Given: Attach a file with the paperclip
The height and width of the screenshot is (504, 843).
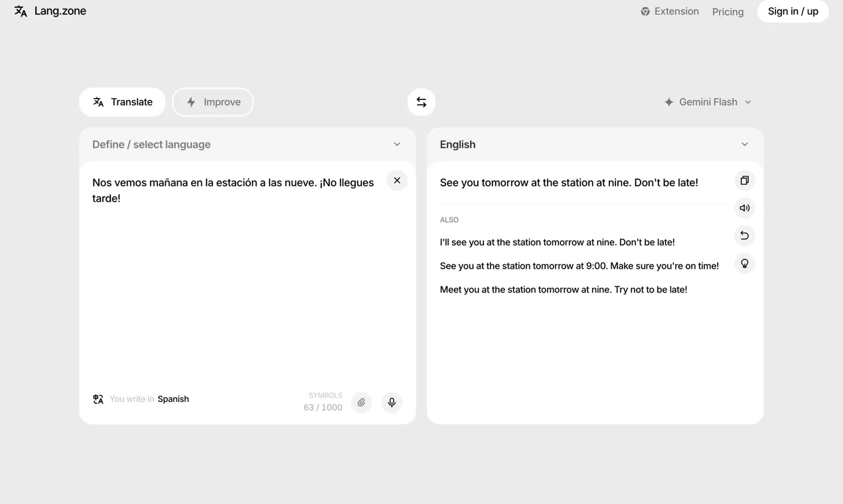Looking at the screenshot, I should point(361,403).
